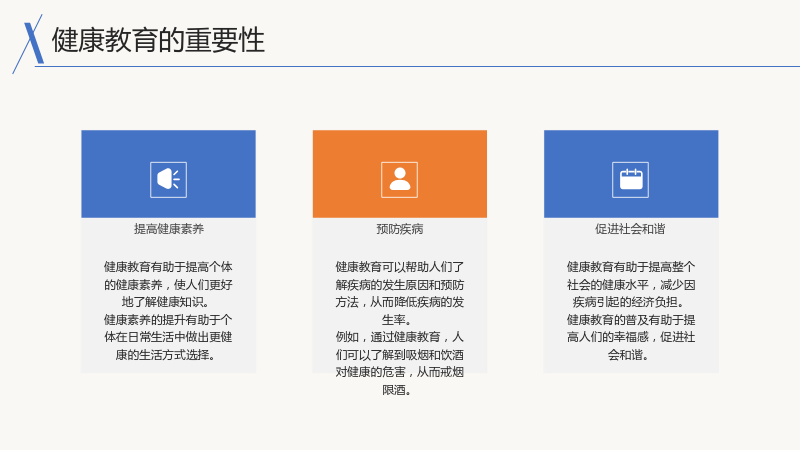
Task: Click the megaphone speaker icon
Action: (x=168, y=180)
